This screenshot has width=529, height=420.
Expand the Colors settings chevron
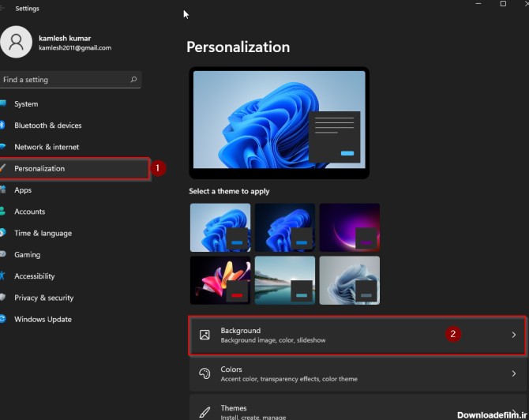click(x=513, y=373)
